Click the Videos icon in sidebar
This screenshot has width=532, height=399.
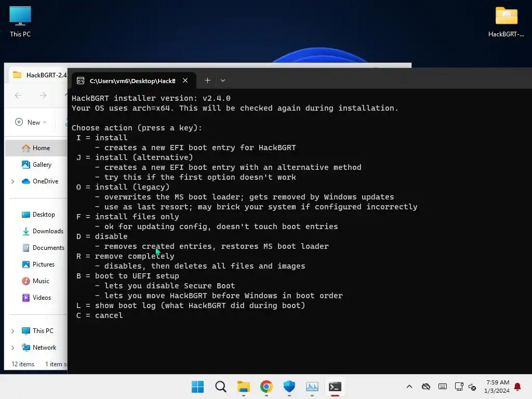point(26,298)
